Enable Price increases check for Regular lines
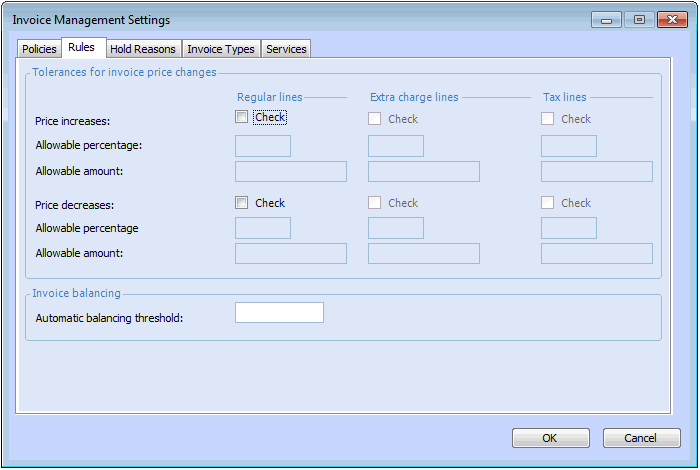The height and width of the screenshot is (470, 700). click(x=242, y=118)
